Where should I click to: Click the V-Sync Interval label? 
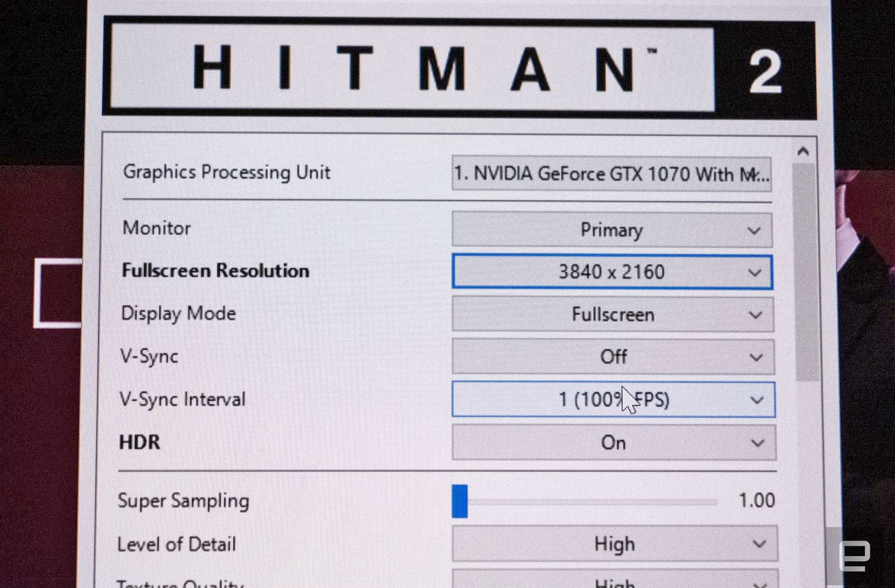(x=182, y=399)
